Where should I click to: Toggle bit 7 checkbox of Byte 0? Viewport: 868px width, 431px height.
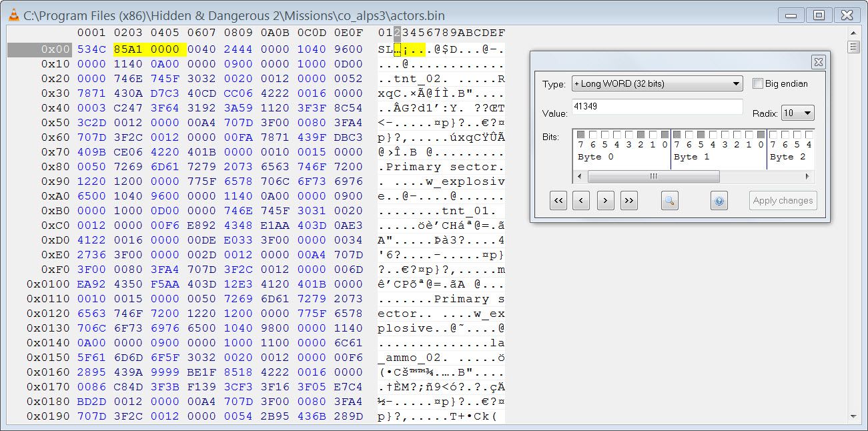pyautogui.click(x=580, y=134)
